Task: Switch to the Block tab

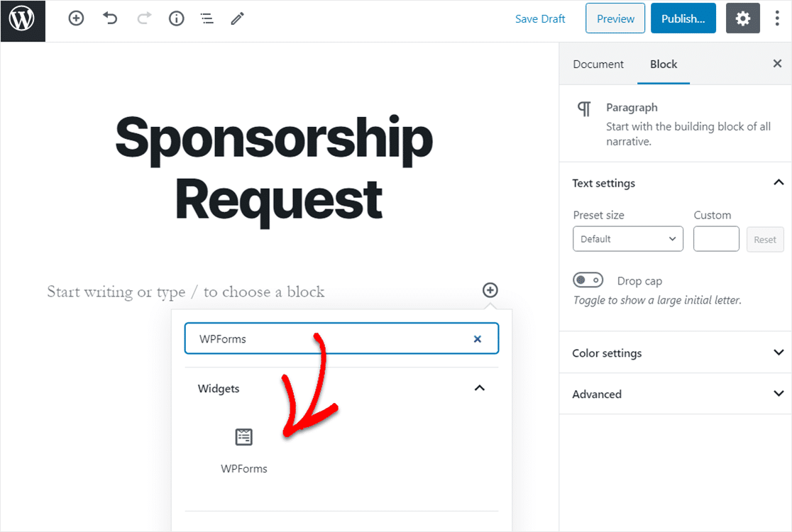Action: point(664,64)
